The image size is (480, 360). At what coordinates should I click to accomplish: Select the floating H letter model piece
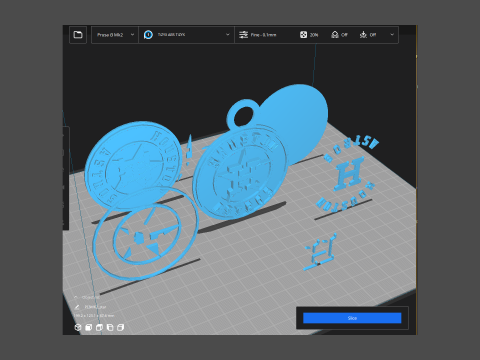[349, 175]
